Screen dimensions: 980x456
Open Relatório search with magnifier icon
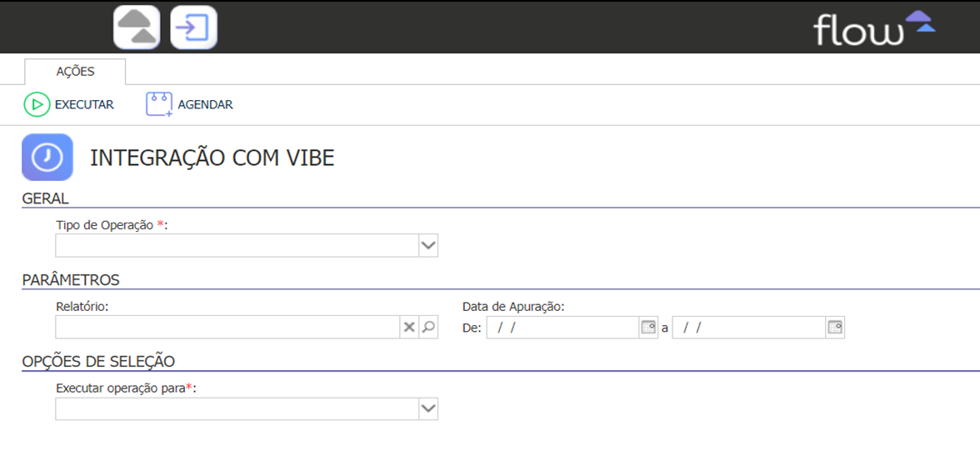pos(428,327)
